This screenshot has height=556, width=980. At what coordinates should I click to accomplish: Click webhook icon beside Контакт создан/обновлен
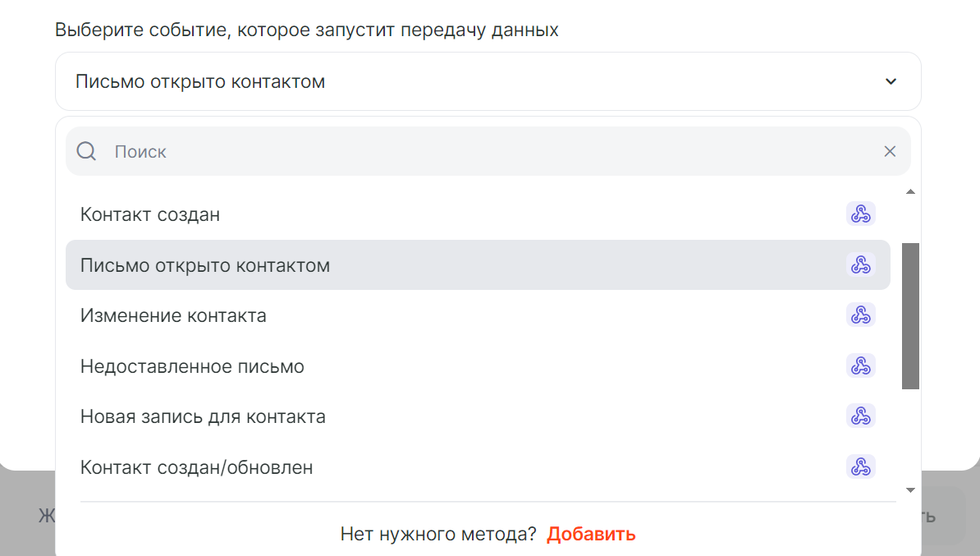[861, 466]
